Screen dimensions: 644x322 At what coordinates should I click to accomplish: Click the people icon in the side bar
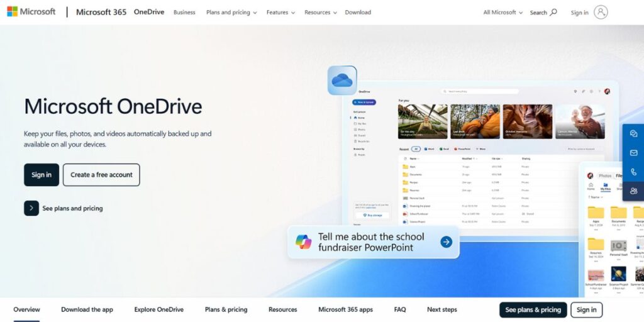click(x=633, y=191)
